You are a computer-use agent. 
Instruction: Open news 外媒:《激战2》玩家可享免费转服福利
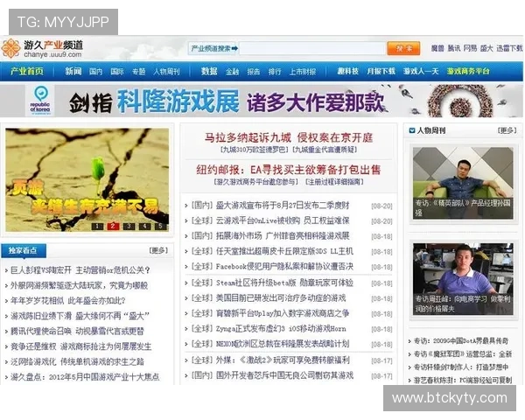coord(283,360)
